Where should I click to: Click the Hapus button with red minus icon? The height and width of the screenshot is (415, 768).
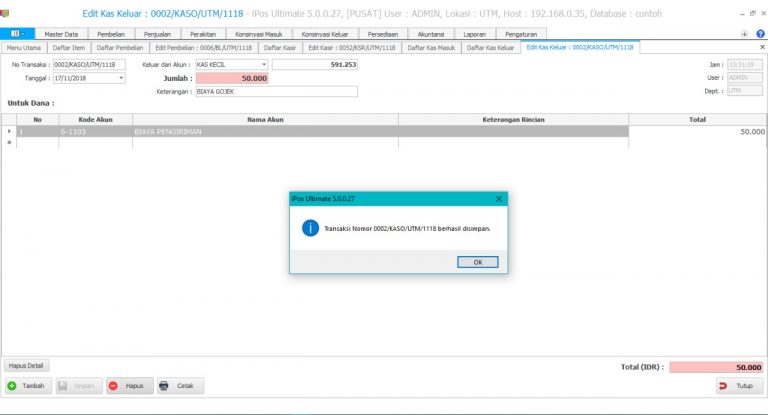129,386
